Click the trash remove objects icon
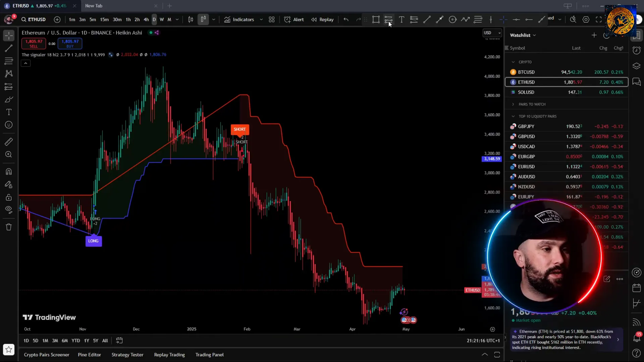Screen dimensions: 644x362 pyautogui.click(x=9, y=227)
